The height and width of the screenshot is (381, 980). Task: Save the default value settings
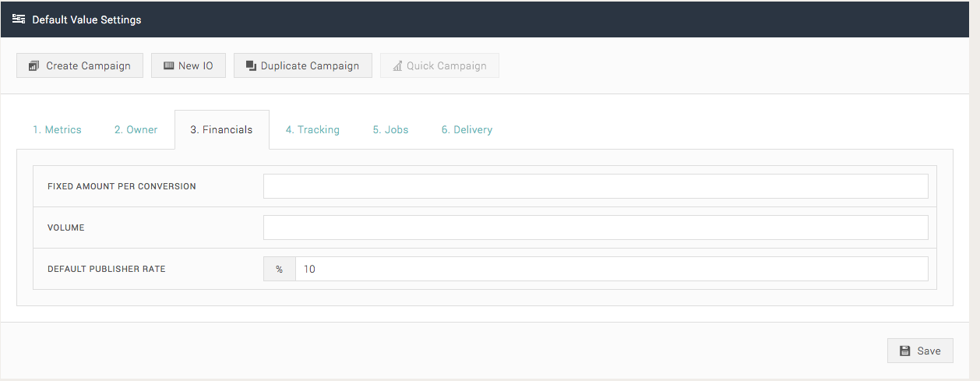[920, 351]
